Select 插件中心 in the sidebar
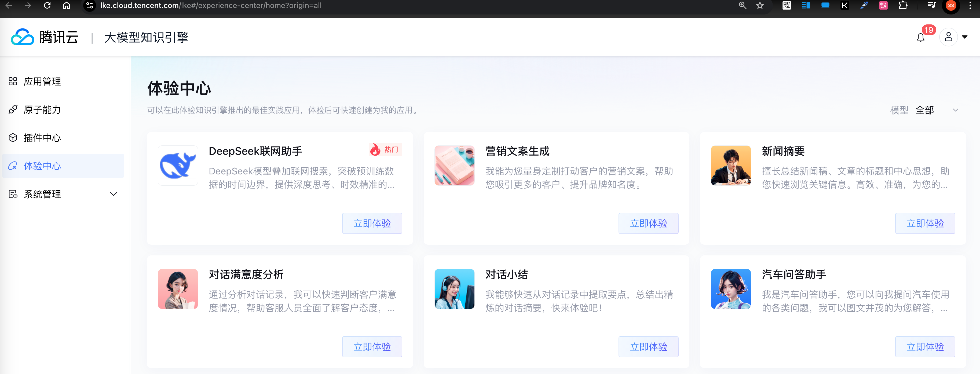Viewport: 980px width, 374px height. tap(42, 138)
